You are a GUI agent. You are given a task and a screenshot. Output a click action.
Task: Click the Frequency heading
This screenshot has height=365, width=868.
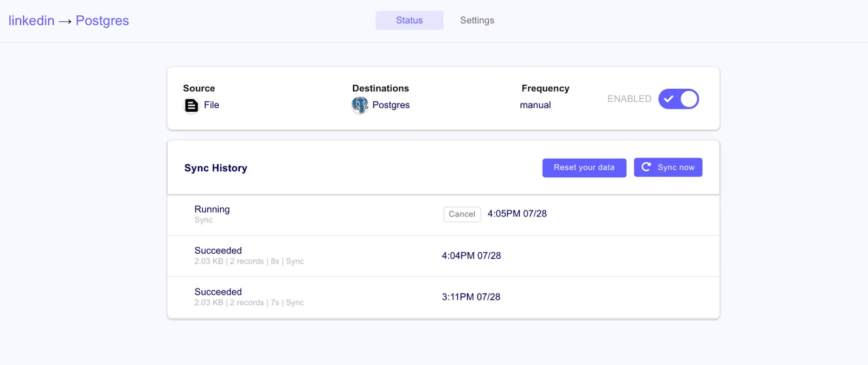tap(546, 88)
